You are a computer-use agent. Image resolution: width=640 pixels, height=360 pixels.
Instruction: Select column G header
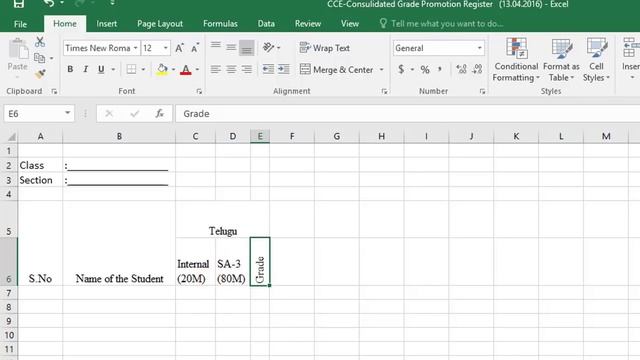click(x=337, y=137)
